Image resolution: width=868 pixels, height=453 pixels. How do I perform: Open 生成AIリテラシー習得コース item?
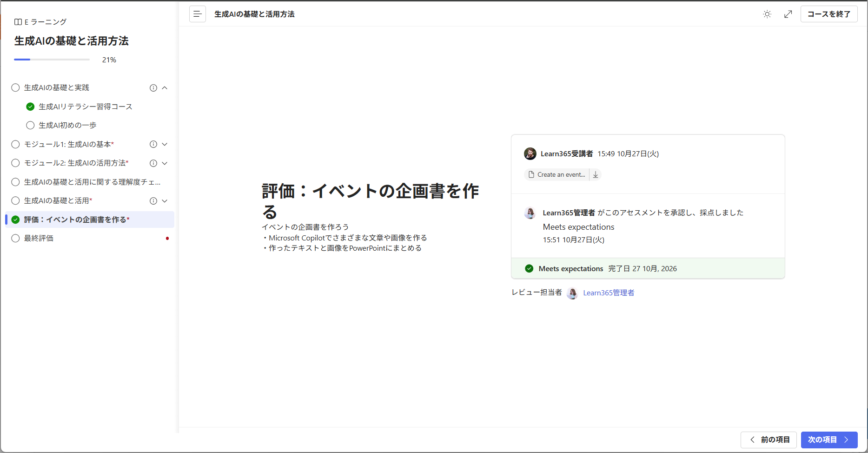86,107
